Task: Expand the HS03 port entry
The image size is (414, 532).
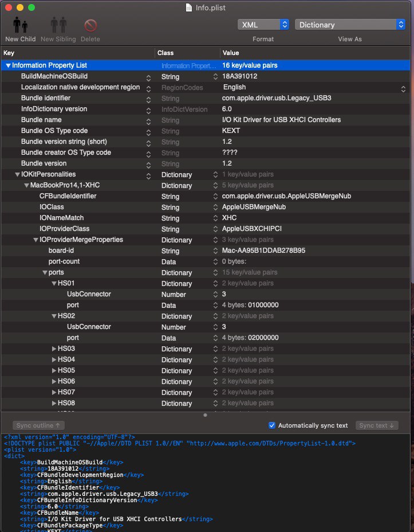Action: coord(54,349)
